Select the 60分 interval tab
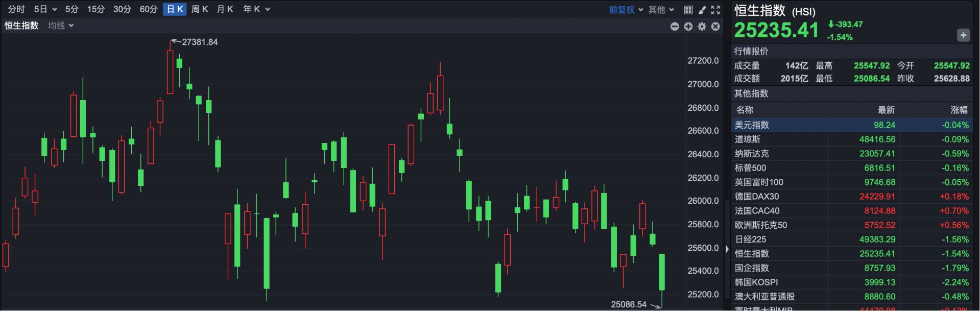Screen dimensions: 980x311 [x=149, y=9]
